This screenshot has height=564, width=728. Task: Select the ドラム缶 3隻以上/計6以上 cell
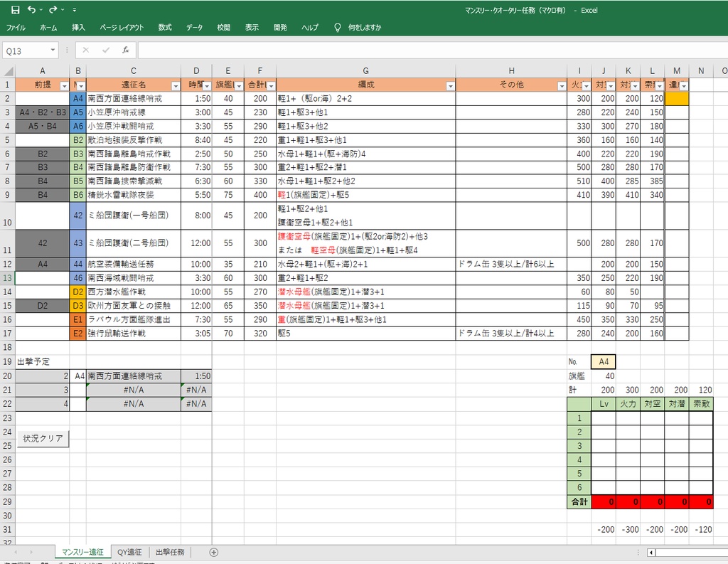(511, 264)
